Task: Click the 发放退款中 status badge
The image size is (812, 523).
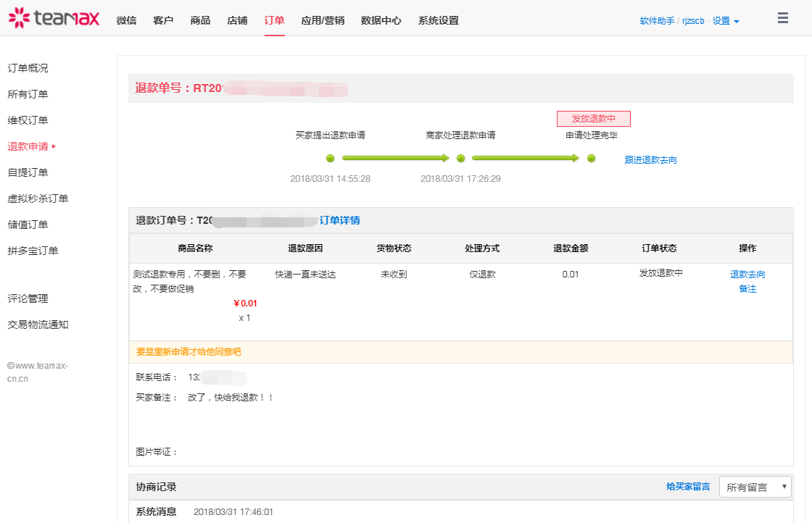Action: coord(593,119)
